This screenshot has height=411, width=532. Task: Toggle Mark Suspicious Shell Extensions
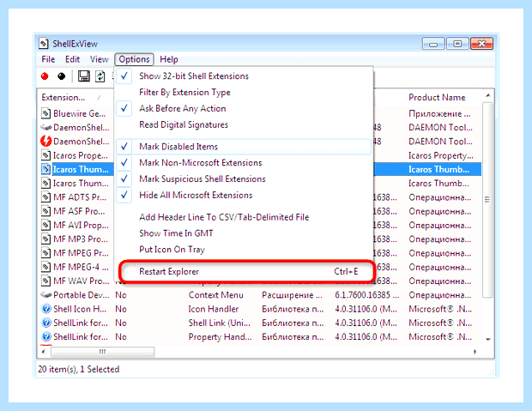244,178
